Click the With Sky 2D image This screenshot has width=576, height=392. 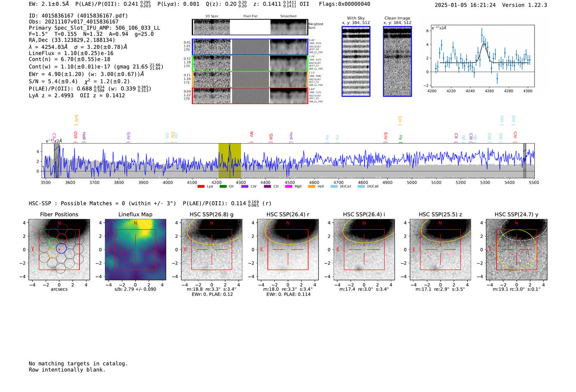click(356, 61)
